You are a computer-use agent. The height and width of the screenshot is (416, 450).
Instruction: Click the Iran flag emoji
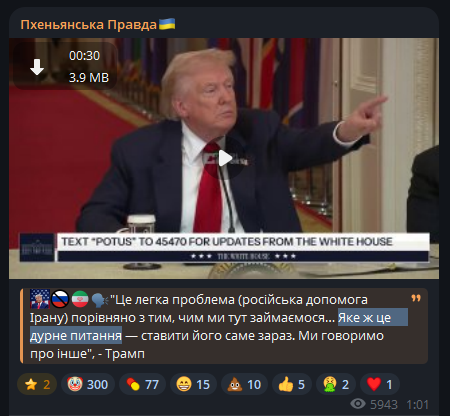[80, 299]
